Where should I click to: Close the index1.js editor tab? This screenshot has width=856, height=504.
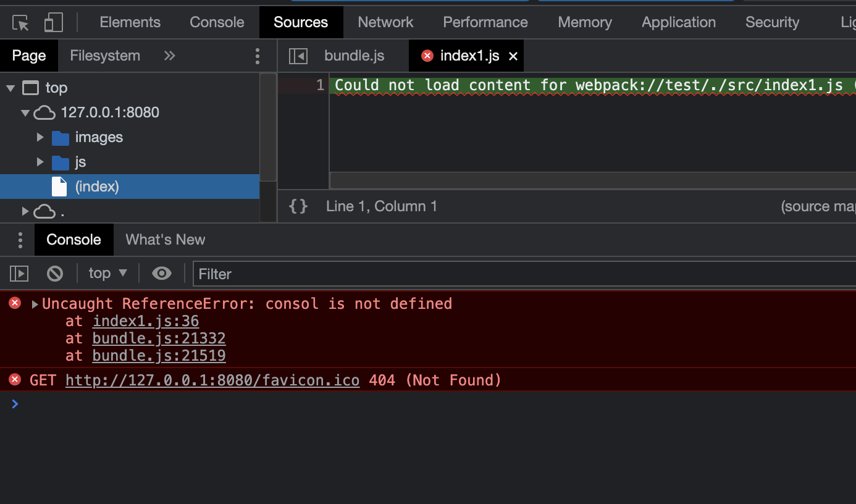click(513, 56)
